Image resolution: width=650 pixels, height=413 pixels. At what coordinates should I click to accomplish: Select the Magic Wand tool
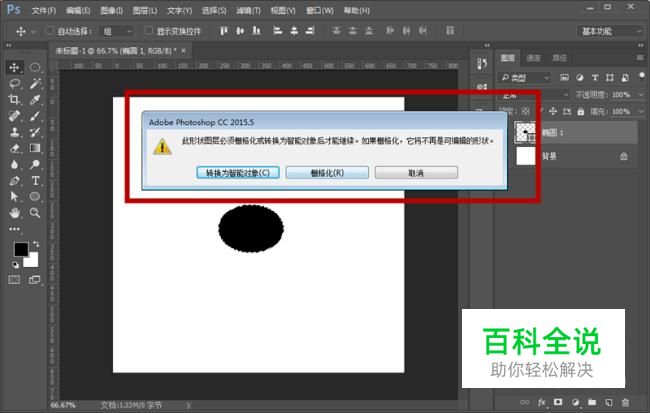coord(35,84)
